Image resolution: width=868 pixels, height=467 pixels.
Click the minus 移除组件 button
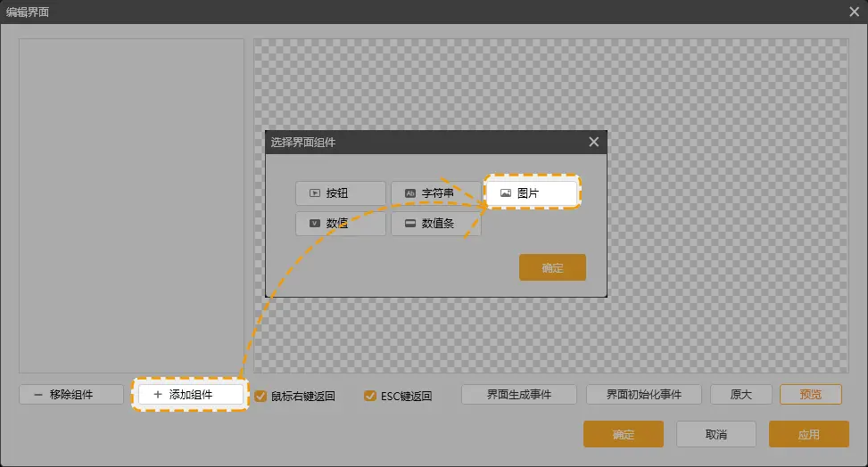(70, 395)
